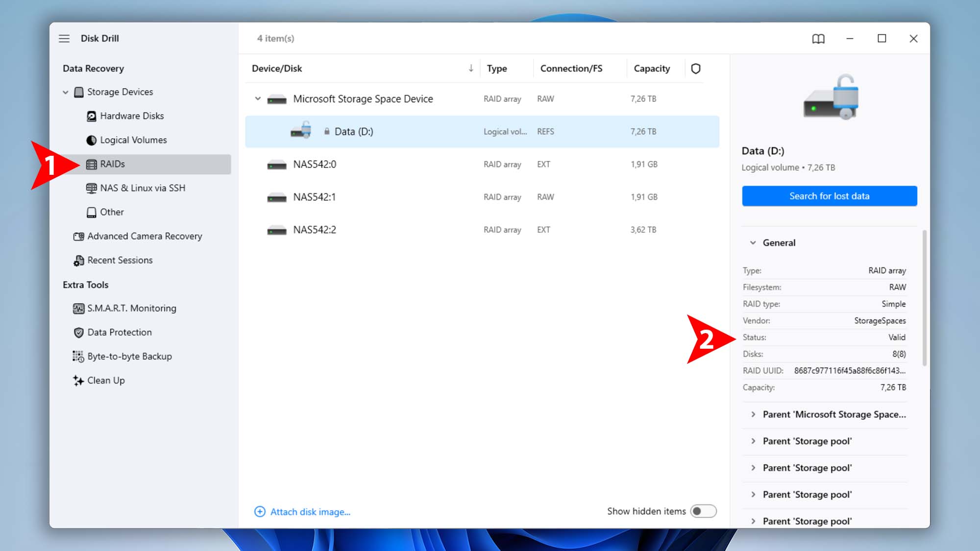Open Recent Sessions
This screenshot has width=980, height=551.
click(x=120, y=260)
